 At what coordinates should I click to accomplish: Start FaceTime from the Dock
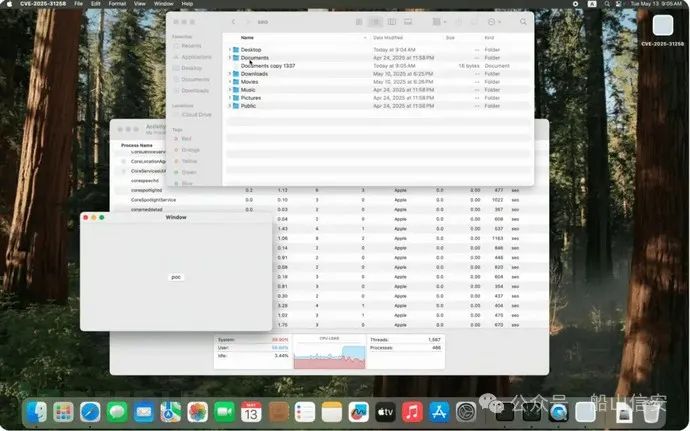pos(224,412)
